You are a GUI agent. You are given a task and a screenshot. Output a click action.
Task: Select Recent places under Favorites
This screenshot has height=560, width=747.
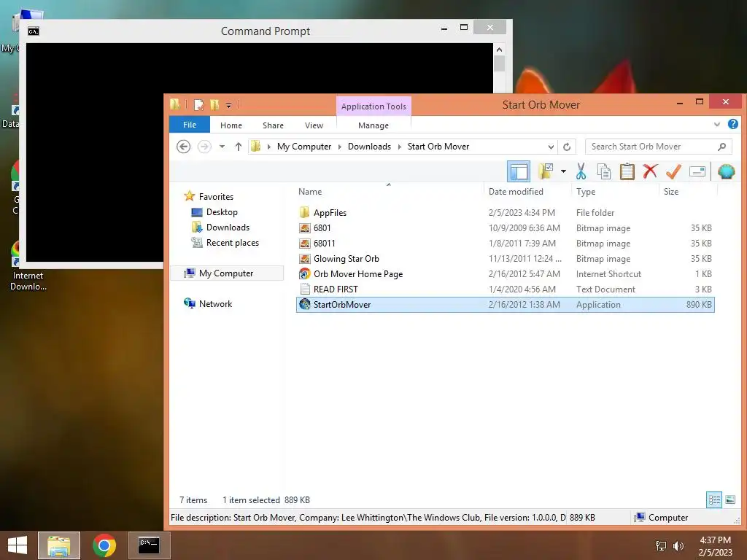point(225,242)
